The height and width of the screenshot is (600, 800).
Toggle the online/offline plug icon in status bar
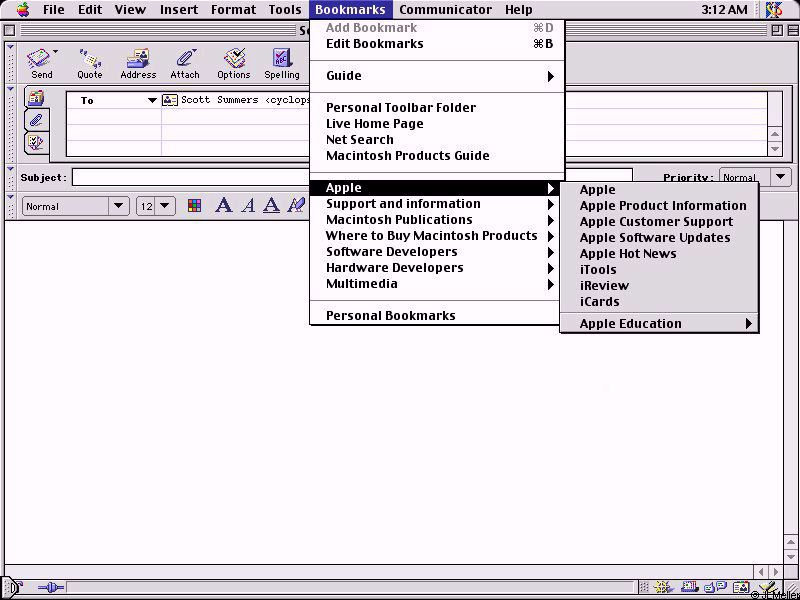51,588
